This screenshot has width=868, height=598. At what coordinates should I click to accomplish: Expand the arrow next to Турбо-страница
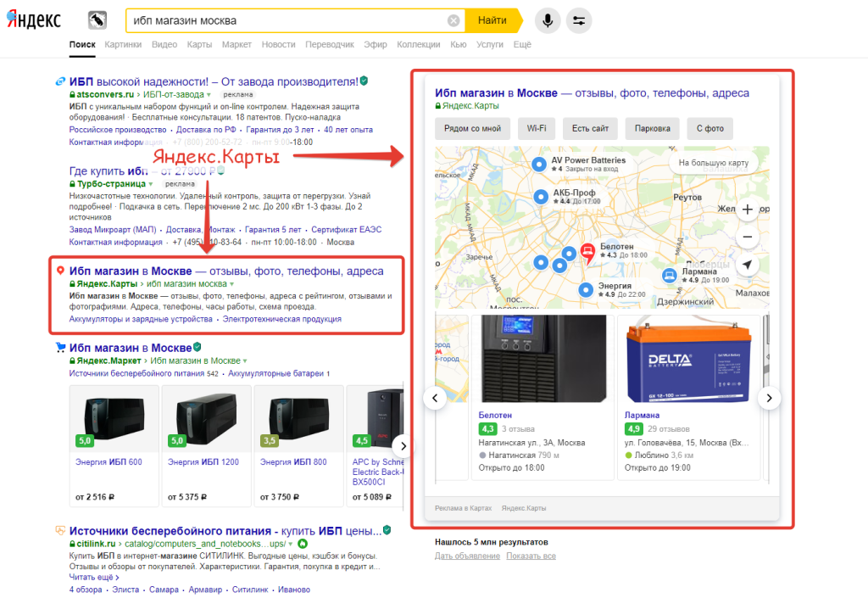click(151, 184)
